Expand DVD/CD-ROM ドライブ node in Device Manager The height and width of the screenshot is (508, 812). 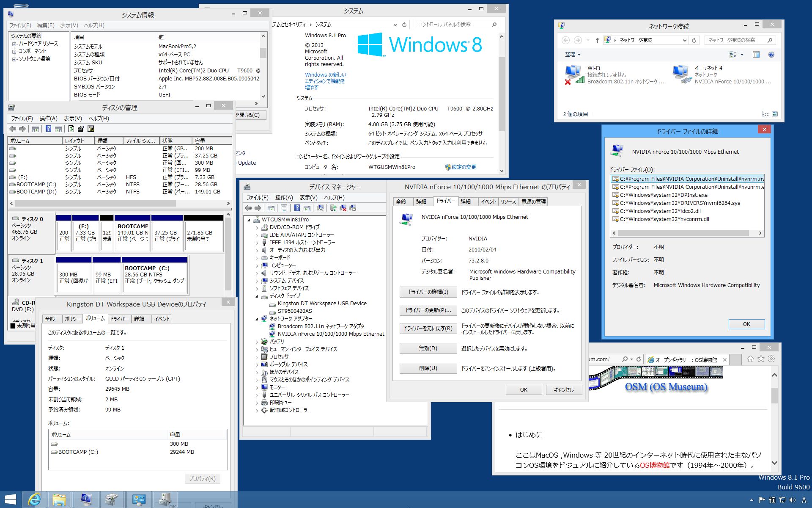coord(257,227)
